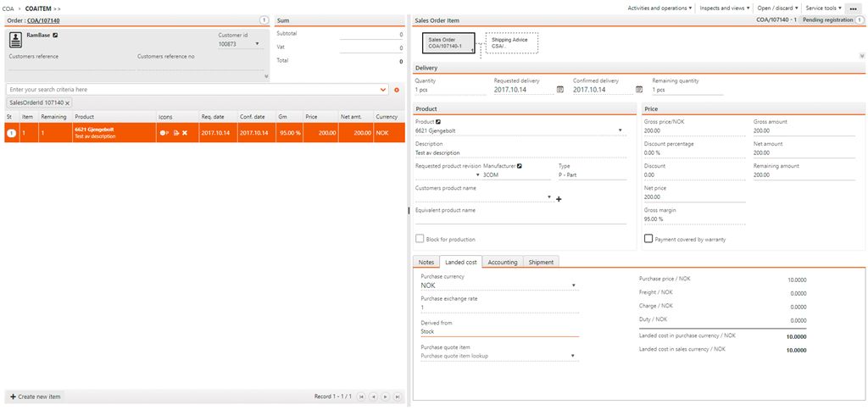Open the RamBase customer link icon
Image resolution: width=868 pixels, height=410 pixels.
pyautogui.click(x=55, y=36)
